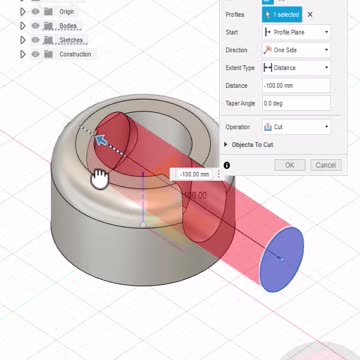
Task: Open options dots beside canvas distance field
Action: click(x=219, y=174)
